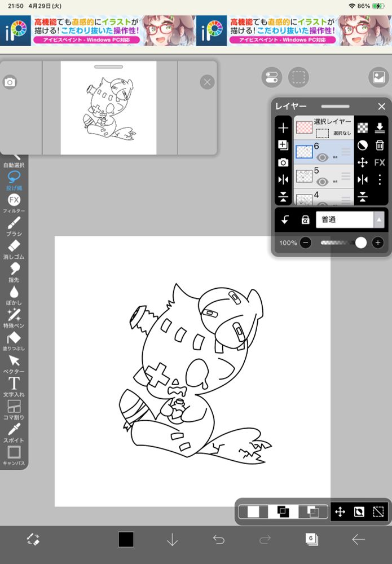Activate layer move/transform cross arrows
Image resolution: width=392 pixels, height=564 pixels.
point(363,162)
